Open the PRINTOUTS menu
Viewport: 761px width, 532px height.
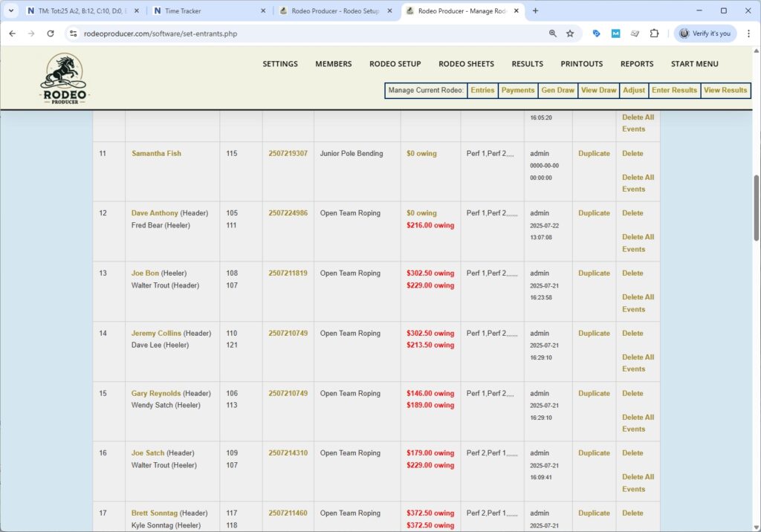coord(581,64)
